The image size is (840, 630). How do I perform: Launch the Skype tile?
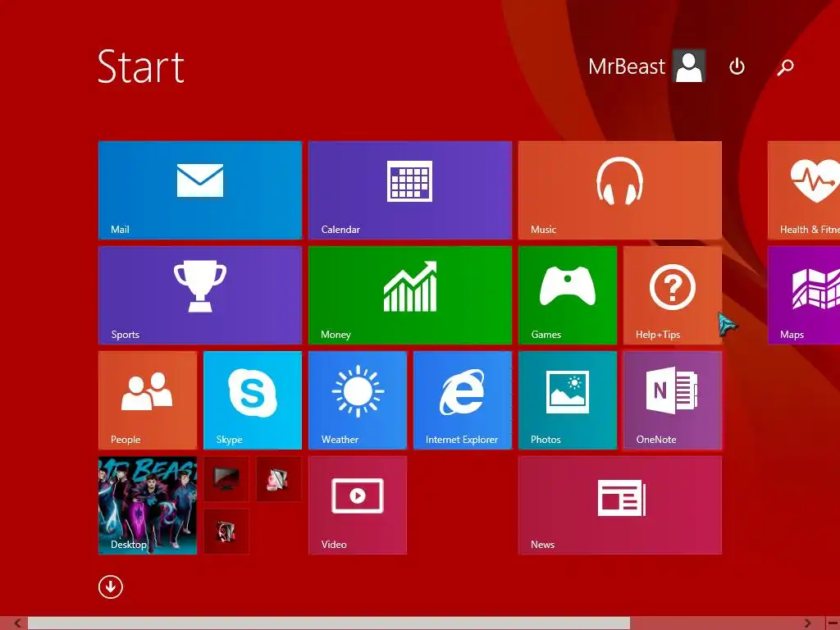253,400
